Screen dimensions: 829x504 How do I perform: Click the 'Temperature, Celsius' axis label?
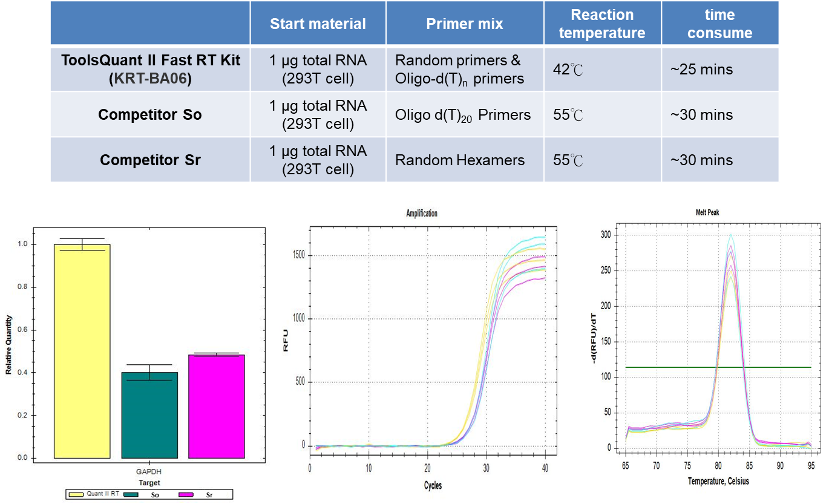[718, 481]
